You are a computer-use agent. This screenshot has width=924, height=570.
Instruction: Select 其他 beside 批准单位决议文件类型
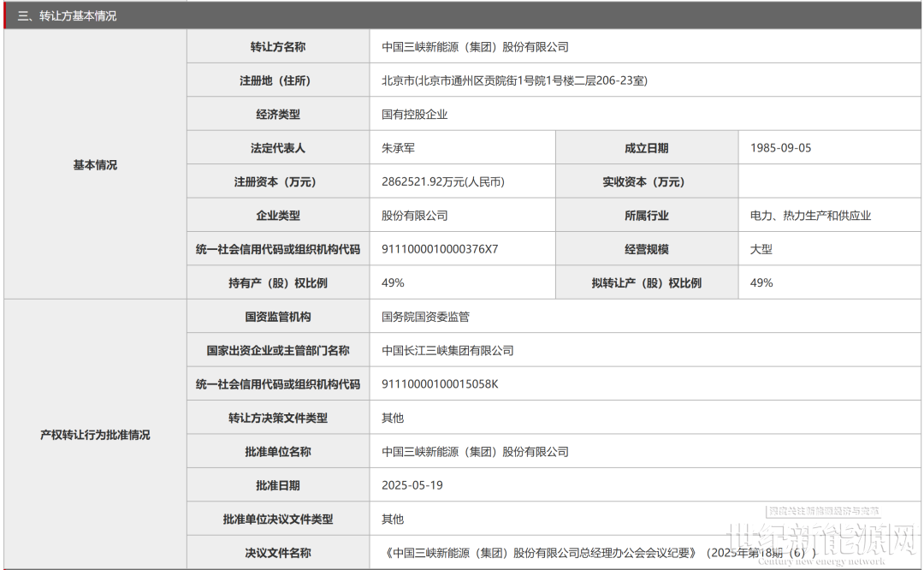coord(393,520)
